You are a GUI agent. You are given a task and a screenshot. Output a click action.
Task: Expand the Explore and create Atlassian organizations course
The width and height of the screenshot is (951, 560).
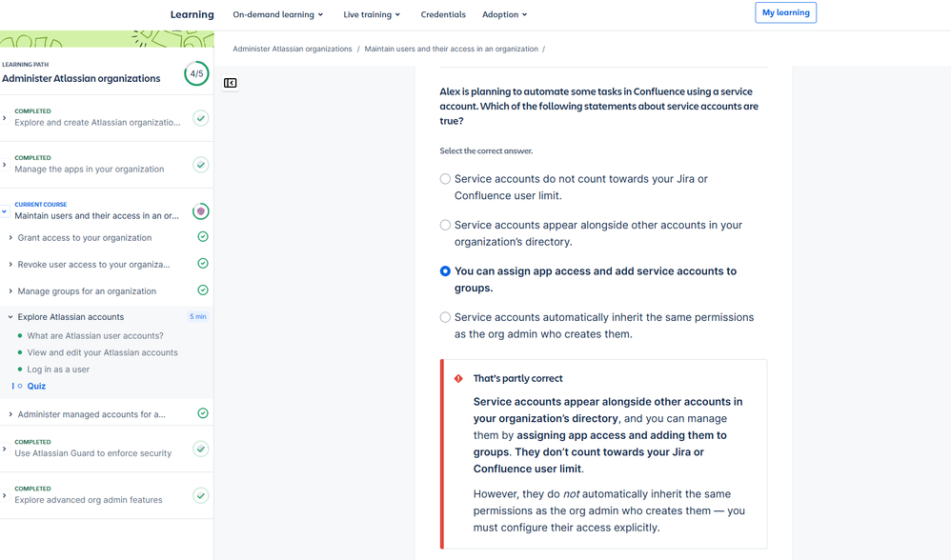click(7, 116)
